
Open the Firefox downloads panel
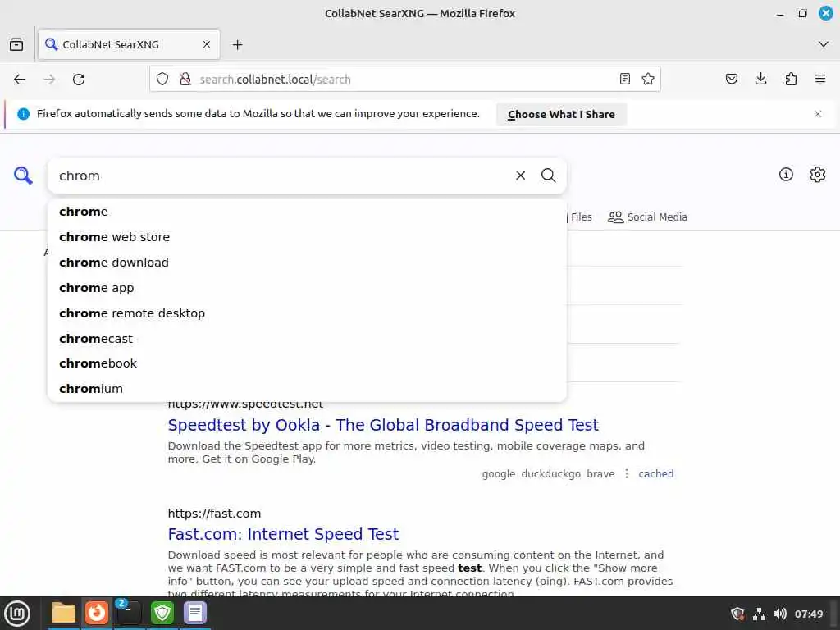(x=760, y=80)
